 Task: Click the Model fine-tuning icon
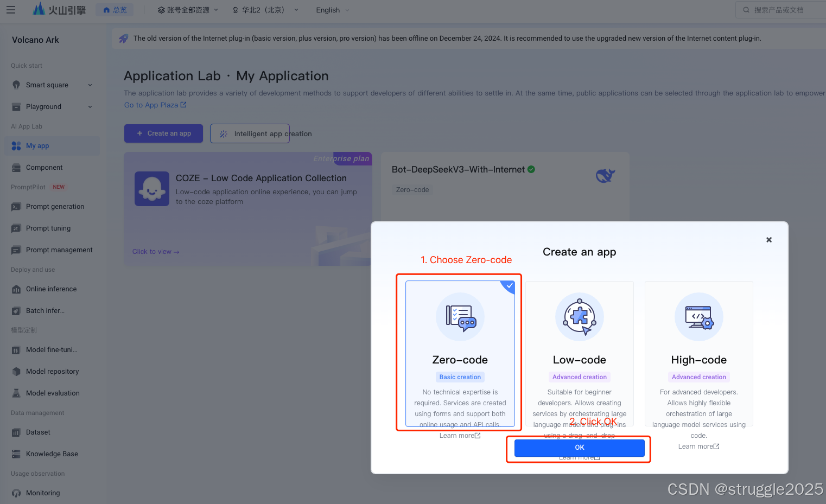click(x=16, y=350)
